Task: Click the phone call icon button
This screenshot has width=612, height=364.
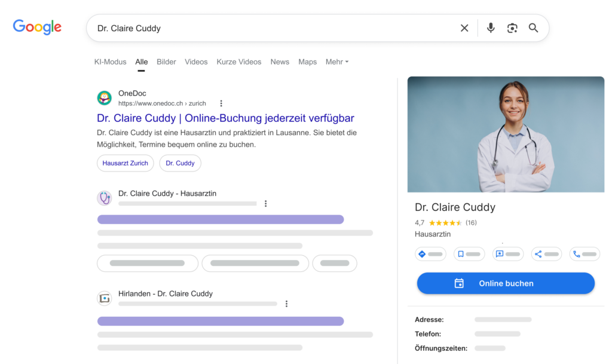Action: tap(585, 254)
